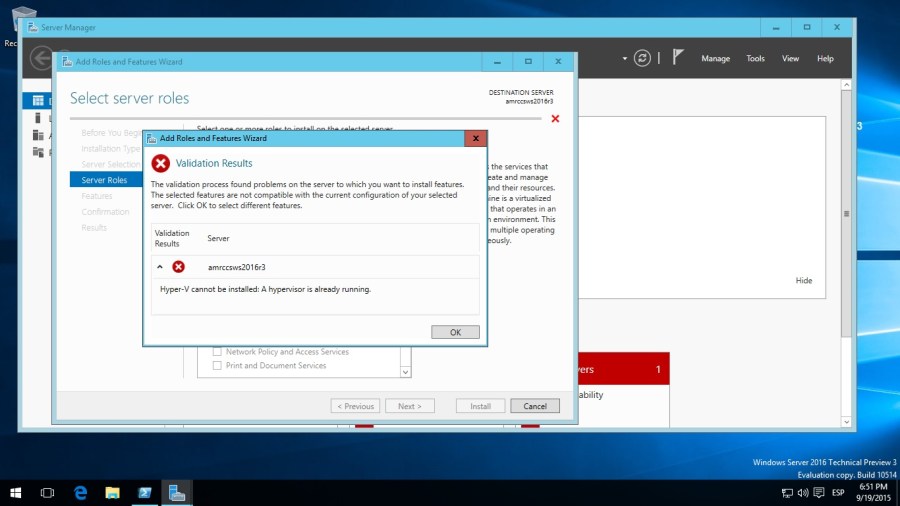Launch File Explorer from the taskbar

tap(112, 493)
